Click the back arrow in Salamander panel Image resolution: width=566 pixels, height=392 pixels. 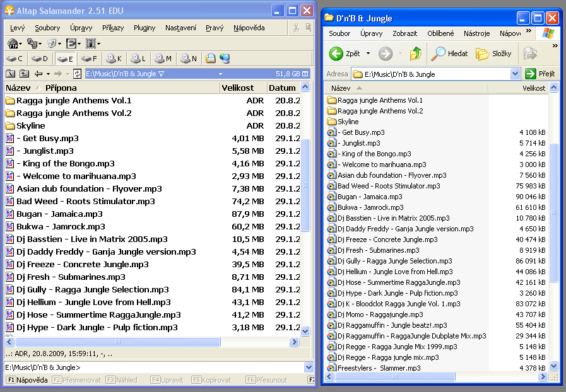(x=38, y=74)
